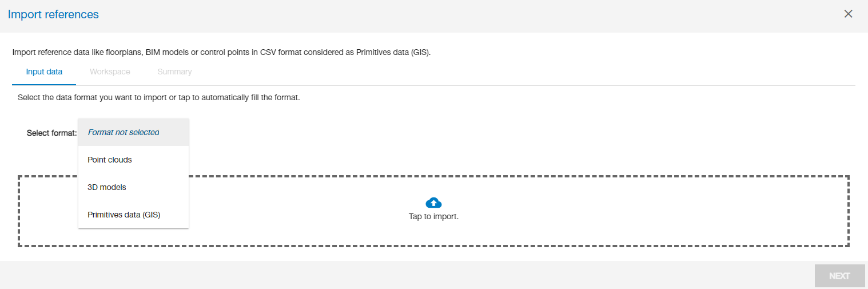The image size is (868, 289).
Task: Select Point clouds from format list
Action: coord(110,160)
